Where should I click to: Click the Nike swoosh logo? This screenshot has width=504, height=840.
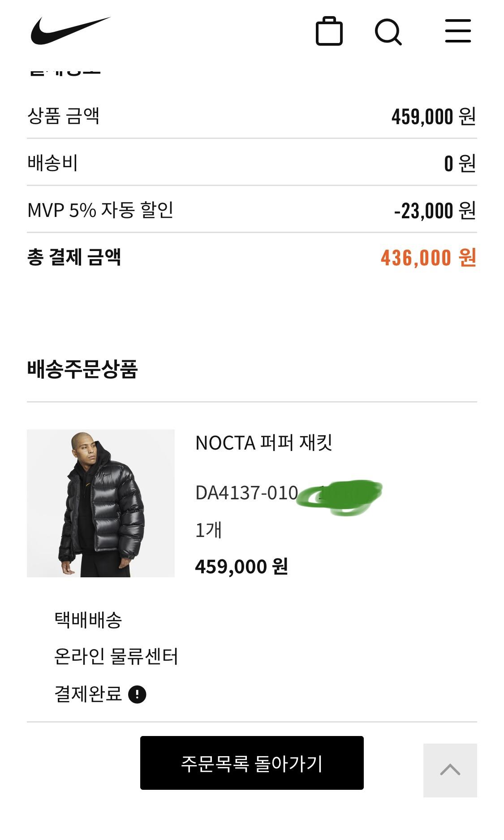pos(70,30)
